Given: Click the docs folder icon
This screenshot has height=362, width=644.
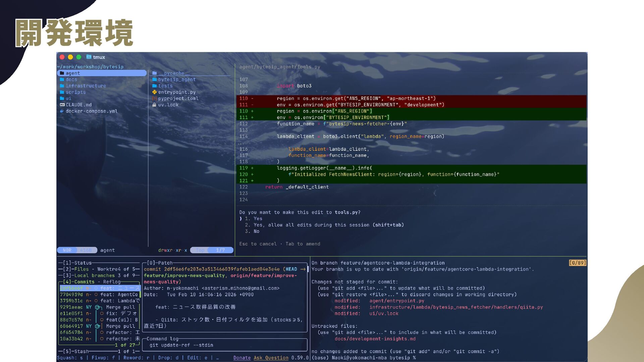Looking at the screenshot, I should [62, 79].
